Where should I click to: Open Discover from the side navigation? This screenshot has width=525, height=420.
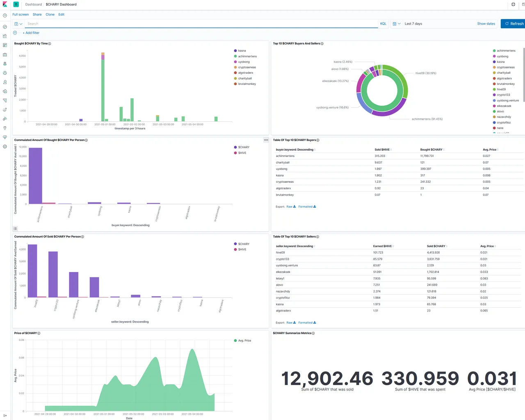(5, 27)
